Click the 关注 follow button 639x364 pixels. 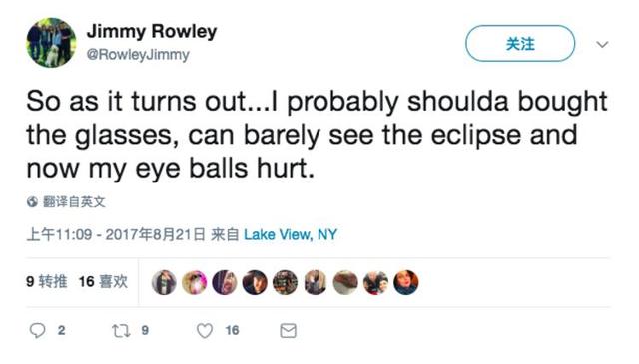(x=520, y=44)
